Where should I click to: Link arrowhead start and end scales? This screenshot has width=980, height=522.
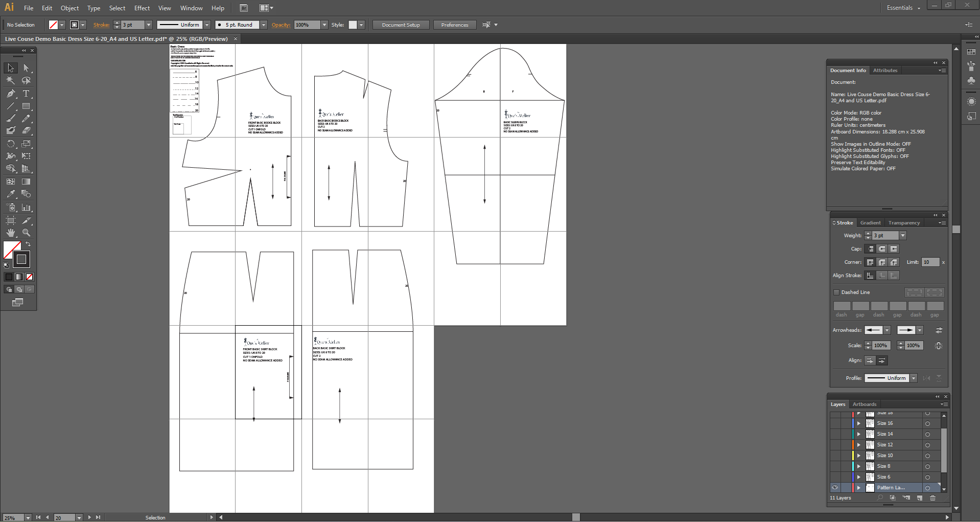pos(939,346)
